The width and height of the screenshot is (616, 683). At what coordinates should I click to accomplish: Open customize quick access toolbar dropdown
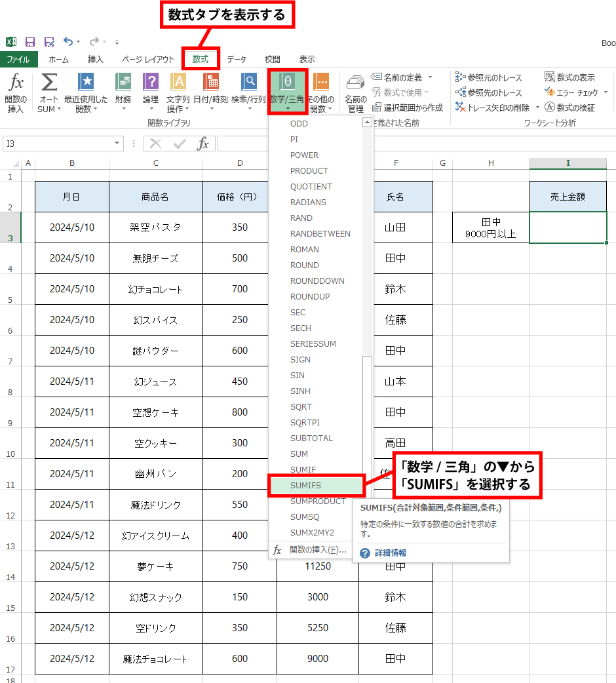(117, 42)
